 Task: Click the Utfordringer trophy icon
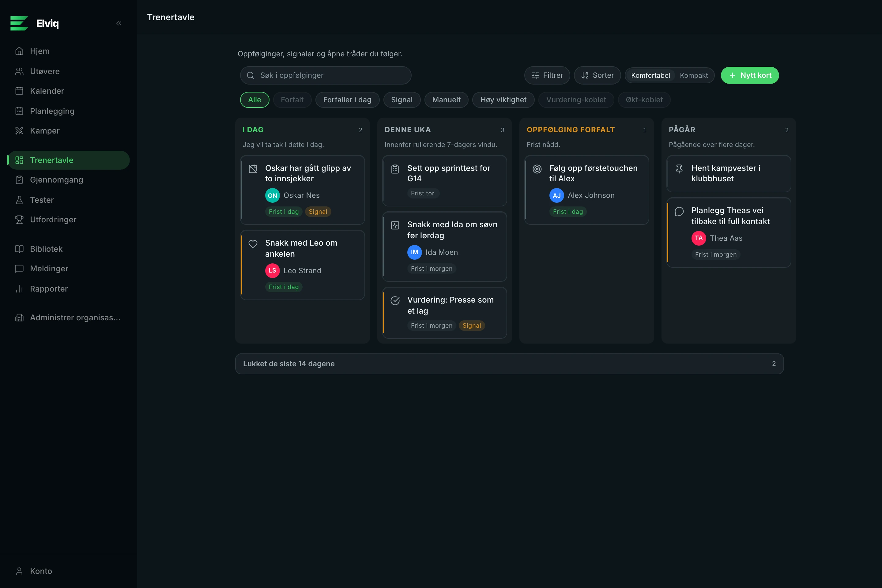(19, 219)
